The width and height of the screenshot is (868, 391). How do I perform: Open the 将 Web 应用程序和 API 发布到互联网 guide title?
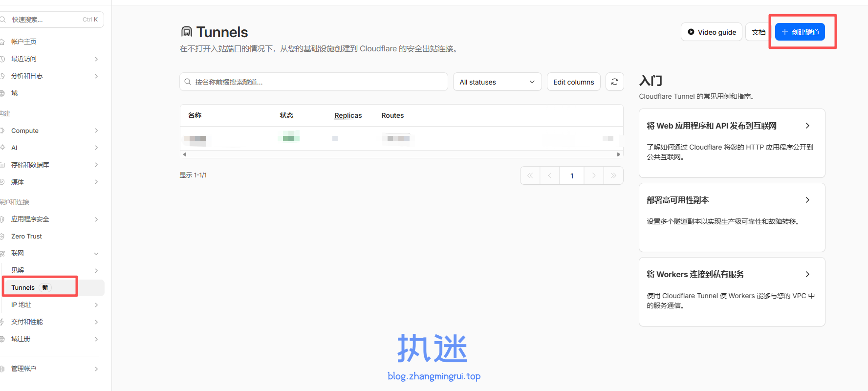coord(712,126)
